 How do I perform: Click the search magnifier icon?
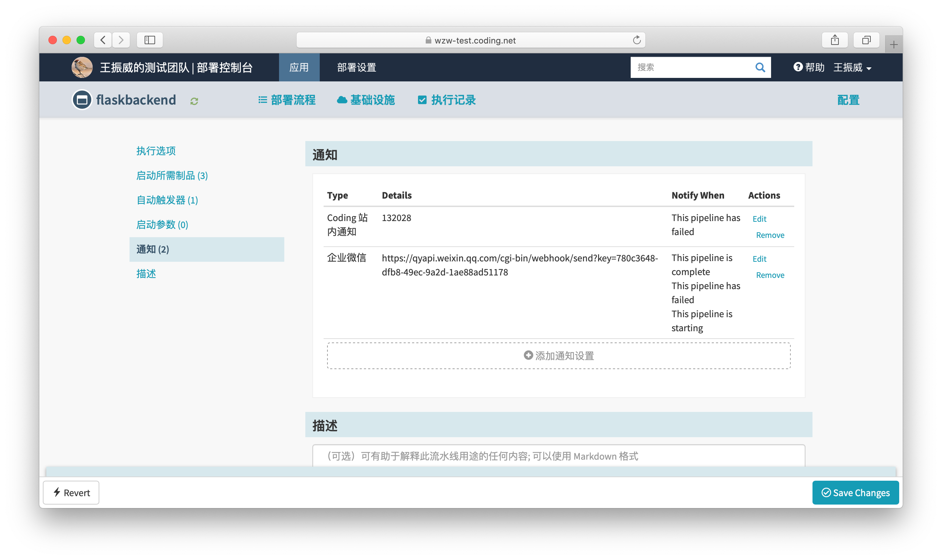click(760, 68)
